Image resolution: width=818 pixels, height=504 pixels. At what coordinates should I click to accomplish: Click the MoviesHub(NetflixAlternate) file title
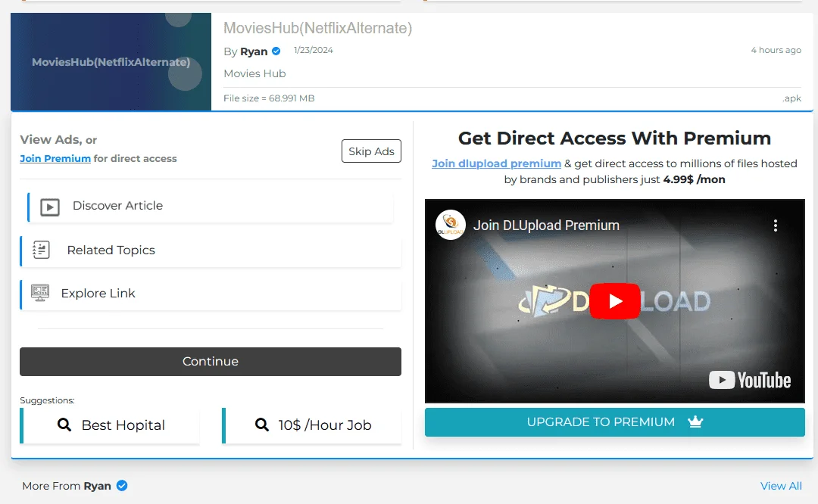point(317,28)
